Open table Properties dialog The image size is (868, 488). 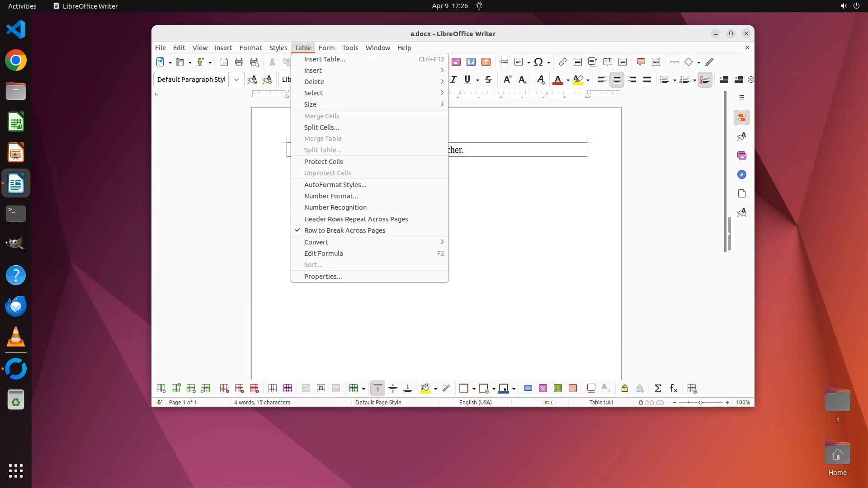click(x=323, y=277)
